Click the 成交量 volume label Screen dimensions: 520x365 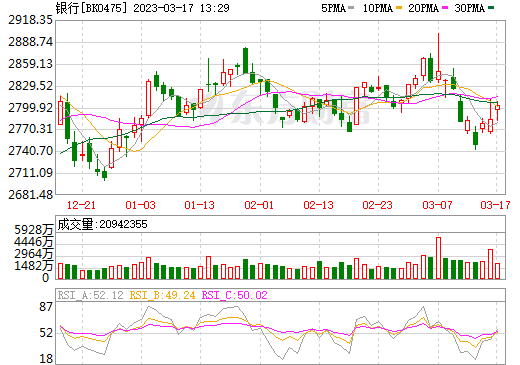[75, 224]
